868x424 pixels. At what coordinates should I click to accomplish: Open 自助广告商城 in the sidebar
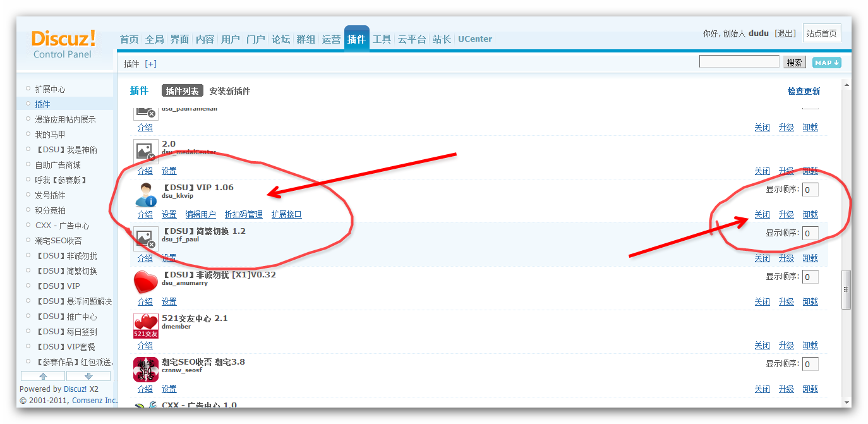(57, 165)
